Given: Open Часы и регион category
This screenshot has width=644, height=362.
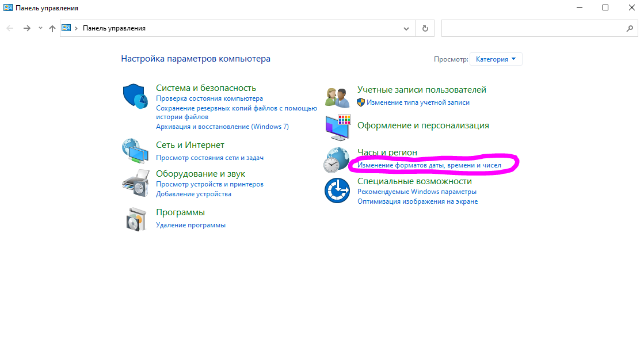Looking at the screenshot, I should coord(387,153).
